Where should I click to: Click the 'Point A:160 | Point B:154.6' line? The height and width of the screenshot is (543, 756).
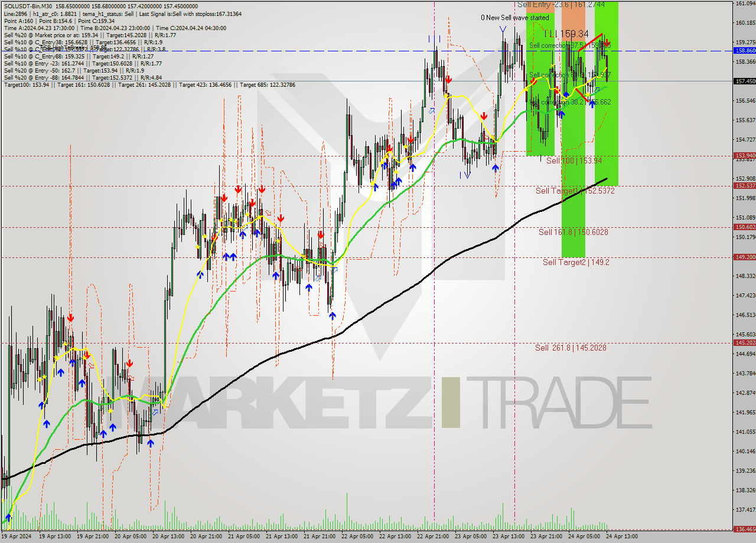pyautogui.click(x=58, y=21)
